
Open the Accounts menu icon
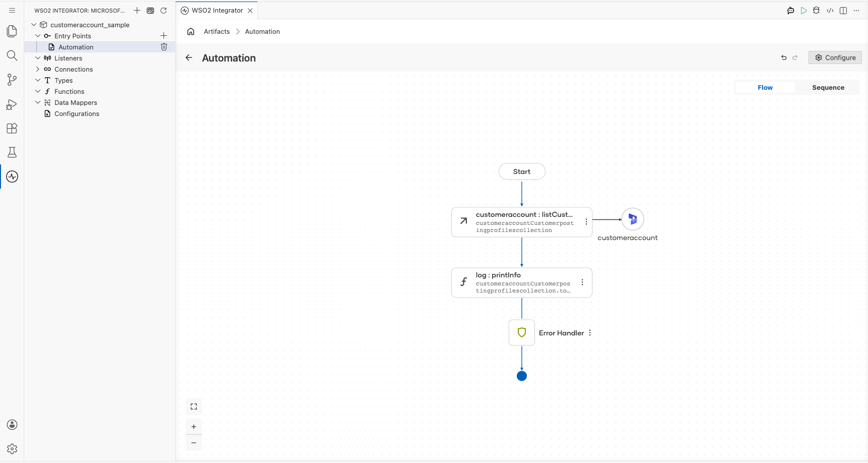(12, 425)
